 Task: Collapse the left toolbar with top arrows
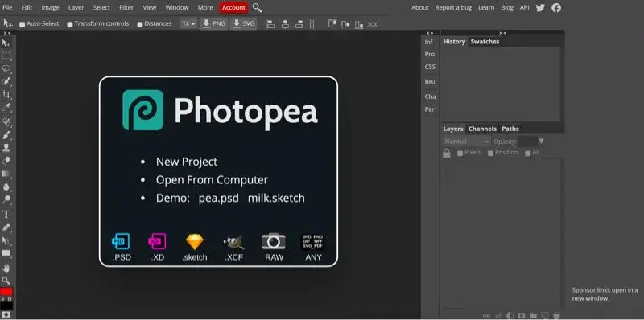tap(7, 33)
